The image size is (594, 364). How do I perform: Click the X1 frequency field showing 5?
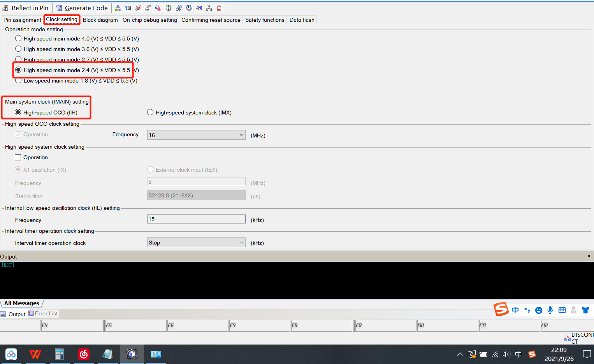click(x=196, y=182)
